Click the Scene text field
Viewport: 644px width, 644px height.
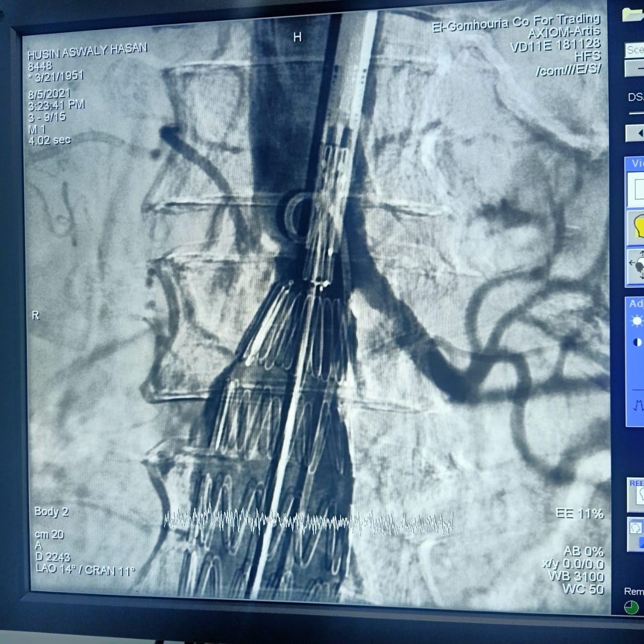pyautogui.click(x=635, y=50)
